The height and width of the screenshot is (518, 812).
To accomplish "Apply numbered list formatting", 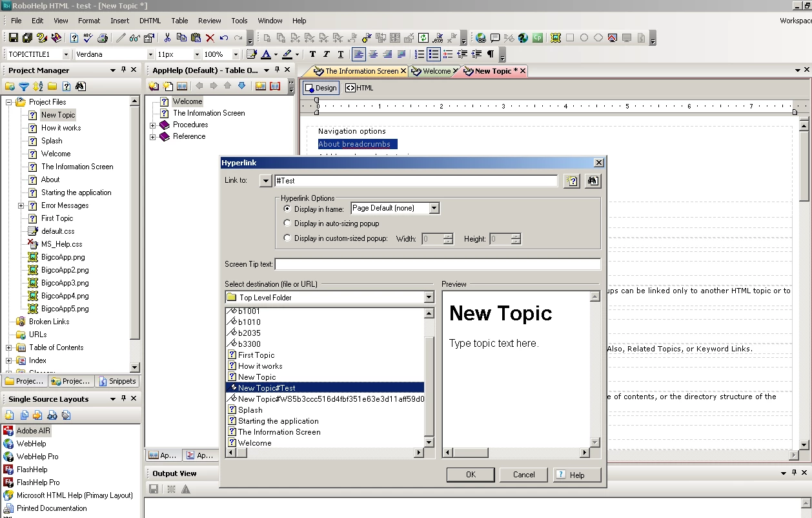I will click(420, 54).
